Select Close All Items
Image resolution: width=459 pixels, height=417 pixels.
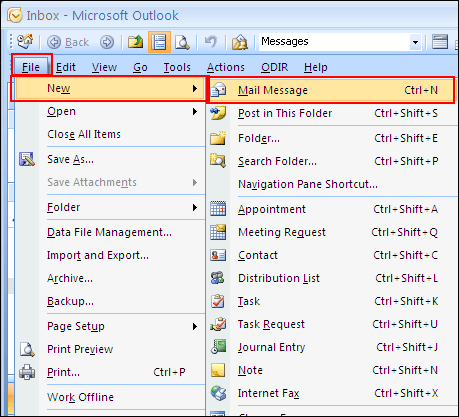pyautogui.click(x=109, y=134)
